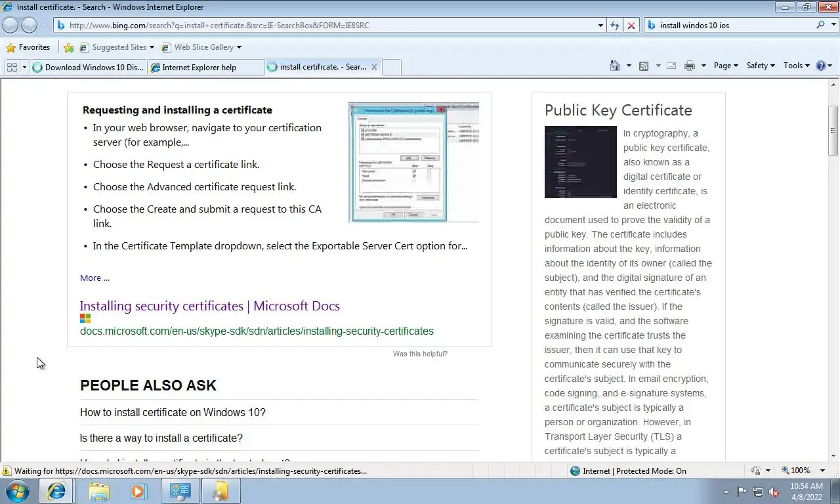The height and width of the screenshot is (504, 840).
Task: Click the yellow folder taskbar icon
Action: (x=220, y=491)
